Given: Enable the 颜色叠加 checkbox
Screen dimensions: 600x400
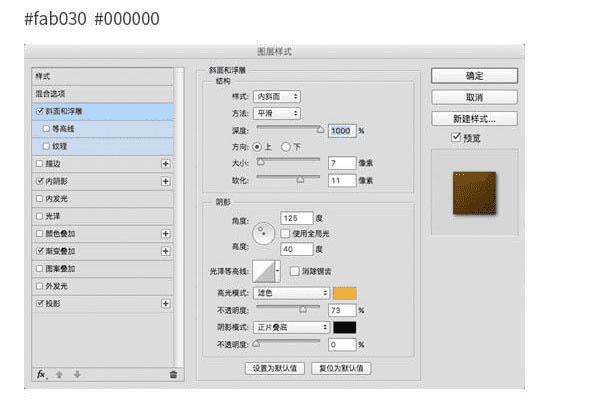Looking at the screenshot, I should click(39, 233).
